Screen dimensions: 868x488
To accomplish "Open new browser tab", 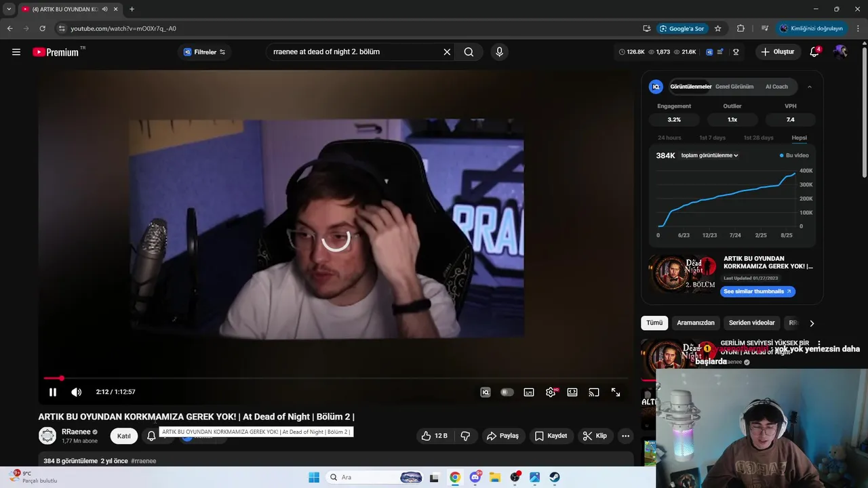I will click(x=132, y=9).
